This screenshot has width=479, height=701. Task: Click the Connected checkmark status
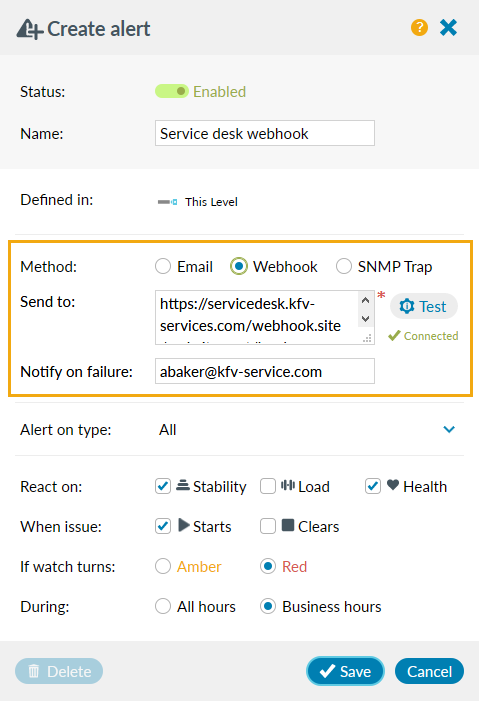pyautogui.click(x=423, y=336)
